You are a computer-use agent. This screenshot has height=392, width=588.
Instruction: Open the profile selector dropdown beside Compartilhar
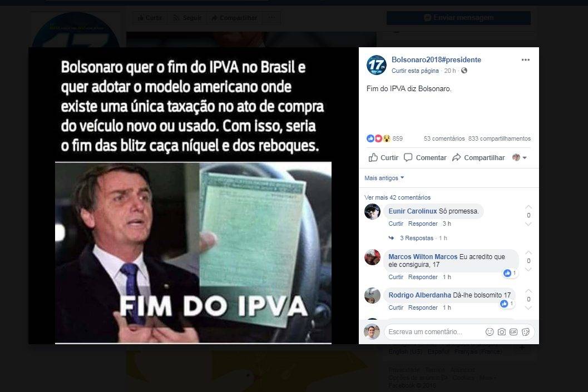(x=520, y=158)
